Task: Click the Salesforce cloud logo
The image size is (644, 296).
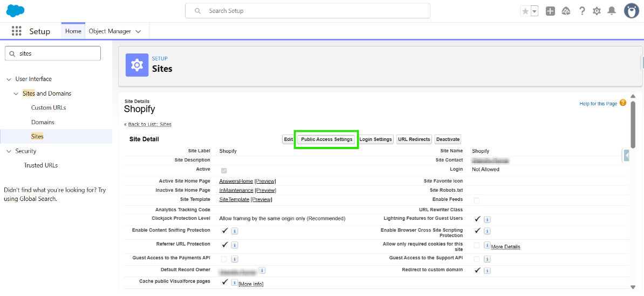Action: [x=16, y=11]
